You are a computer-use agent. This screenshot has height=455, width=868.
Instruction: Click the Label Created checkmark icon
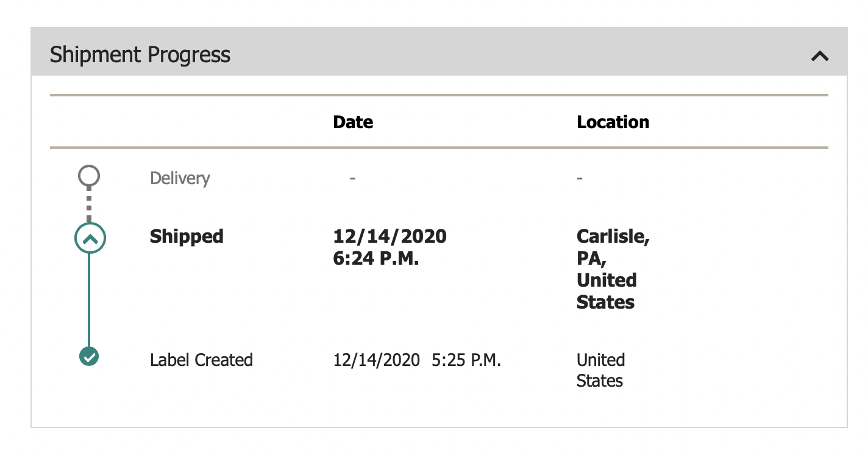click(x=89, y=356)
